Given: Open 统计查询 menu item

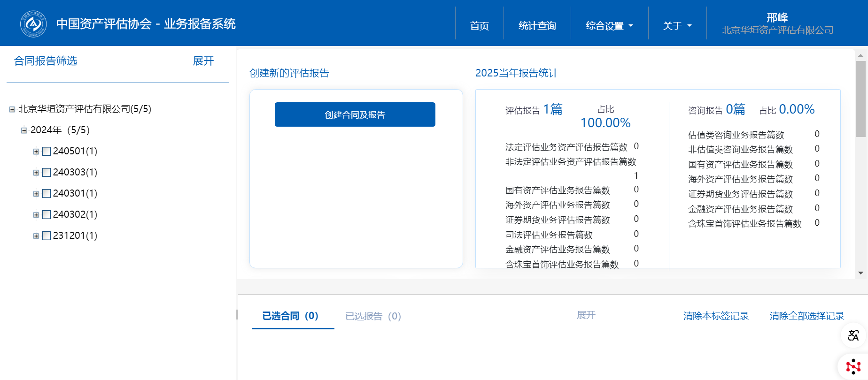Looking at the screenshot, I should click(537, 26).
